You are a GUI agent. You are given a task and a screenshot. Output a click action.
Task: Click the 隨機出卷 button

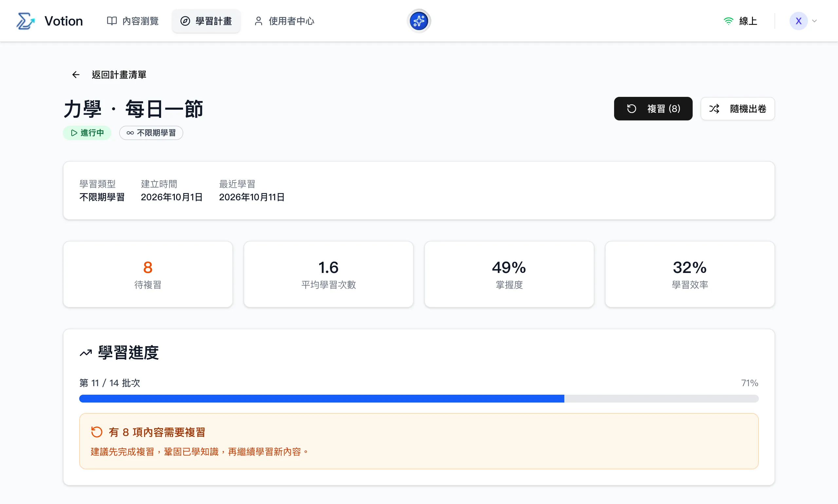738,109
